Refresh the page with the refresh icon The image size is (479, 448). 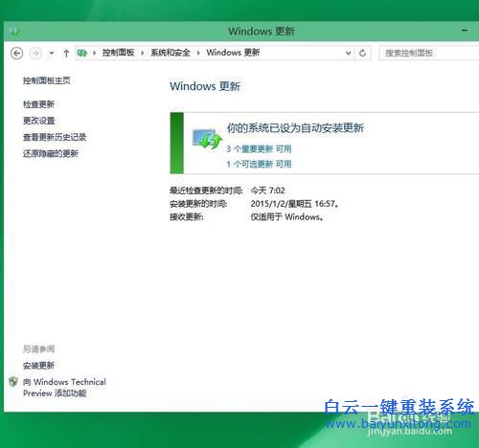pyautogui.click(x=362, y=53)
